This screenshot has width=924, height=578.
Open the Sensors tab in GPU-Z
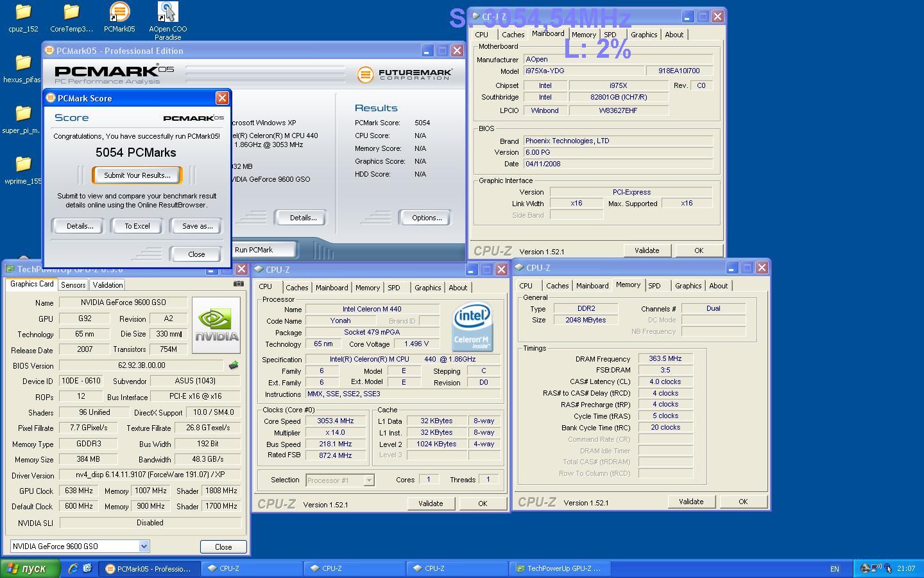point(73,285)
